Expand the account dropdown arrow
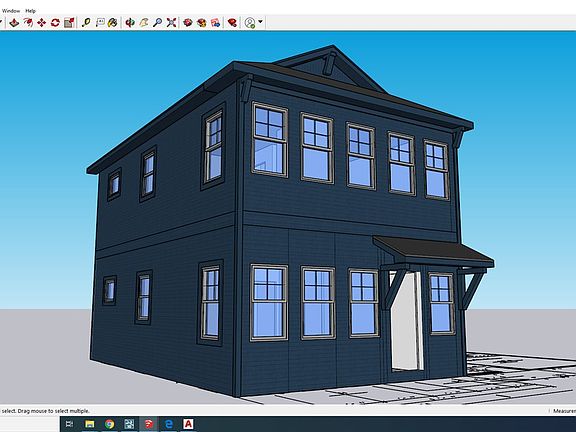This screenshot has height=432, width=576. 260,22
